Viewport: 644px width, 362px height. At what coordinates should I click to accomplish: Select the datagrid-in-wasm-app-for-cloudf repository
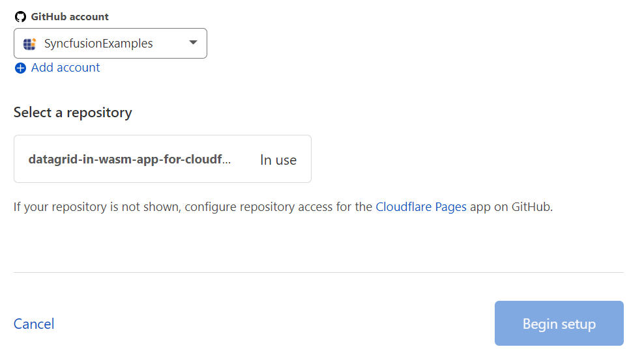click(x=162, y=159)
